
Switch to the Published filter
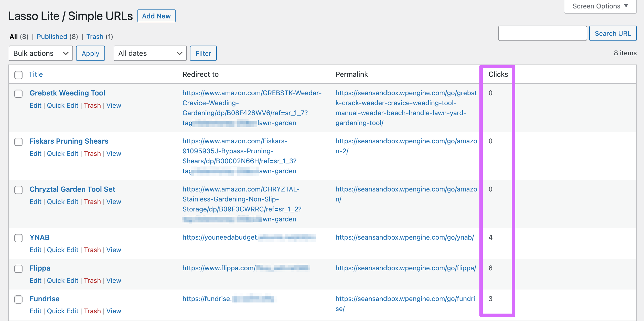[52, 37]
